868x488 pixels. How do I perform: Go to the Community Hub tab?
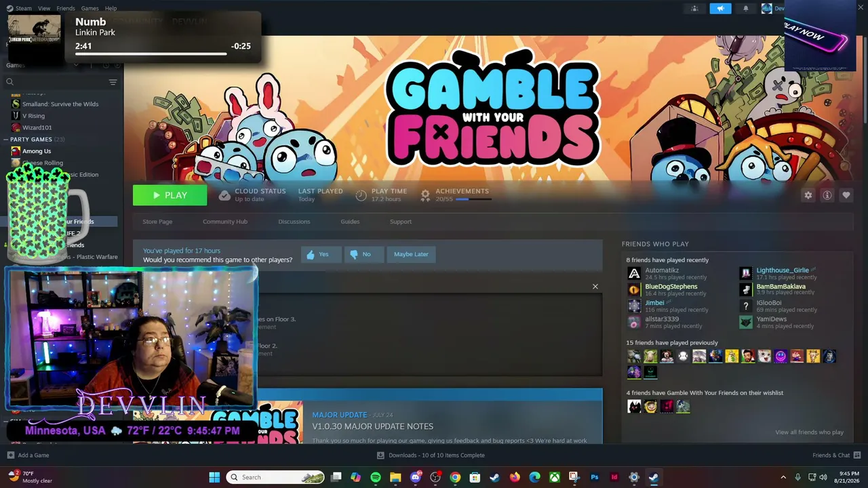pos(225,222)
